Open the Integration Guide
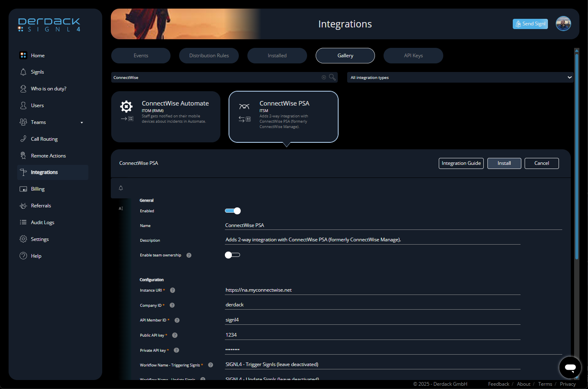 (x=461, y=163)
